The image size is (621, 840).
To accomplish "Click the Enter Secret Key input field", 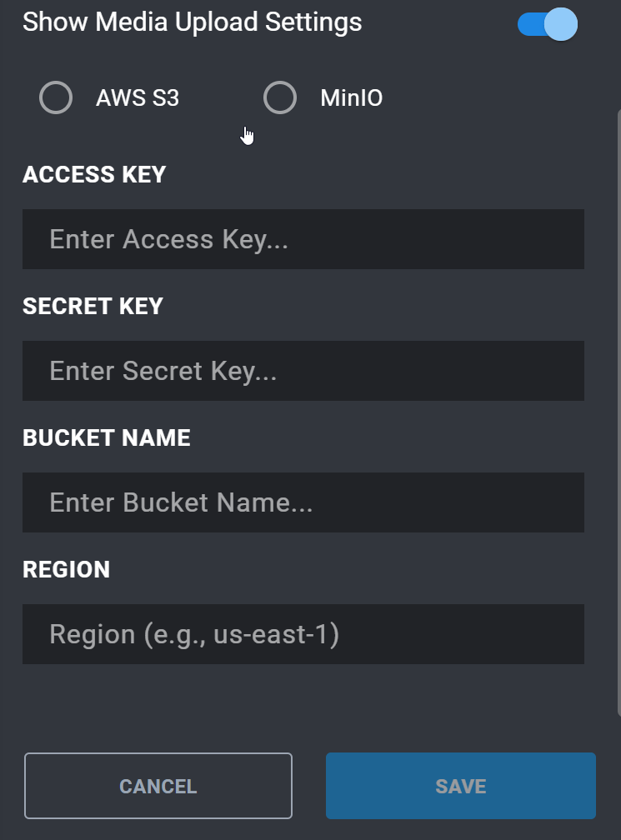I will pos(303,371).
